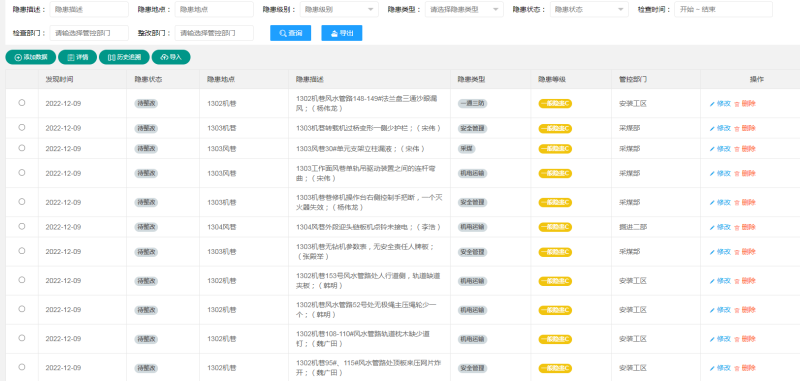The width and height of the screenshot is (800, 381).
Task: Open the 检查时间 date range picker
Action: [723, 9]
